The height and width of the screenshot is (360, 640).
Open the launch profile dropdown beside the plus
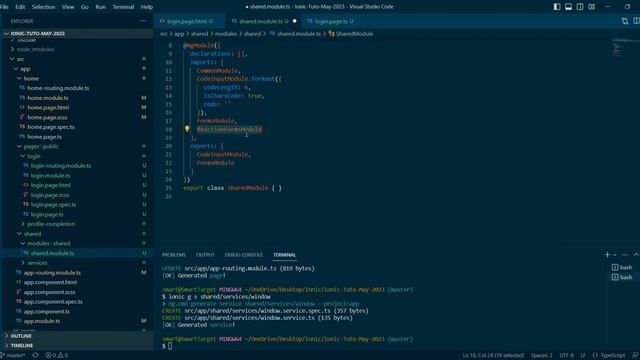[615, 255]
